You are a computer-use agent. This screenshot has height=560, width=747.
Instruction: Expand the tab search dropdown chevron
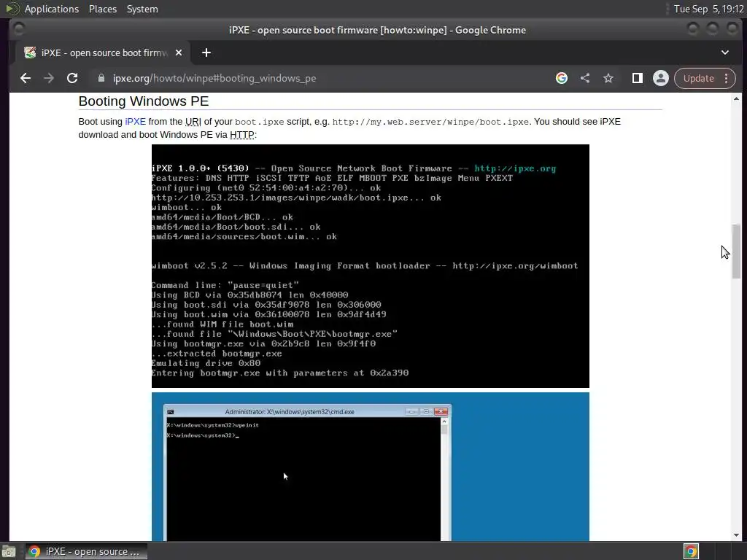tap(725, 52)
